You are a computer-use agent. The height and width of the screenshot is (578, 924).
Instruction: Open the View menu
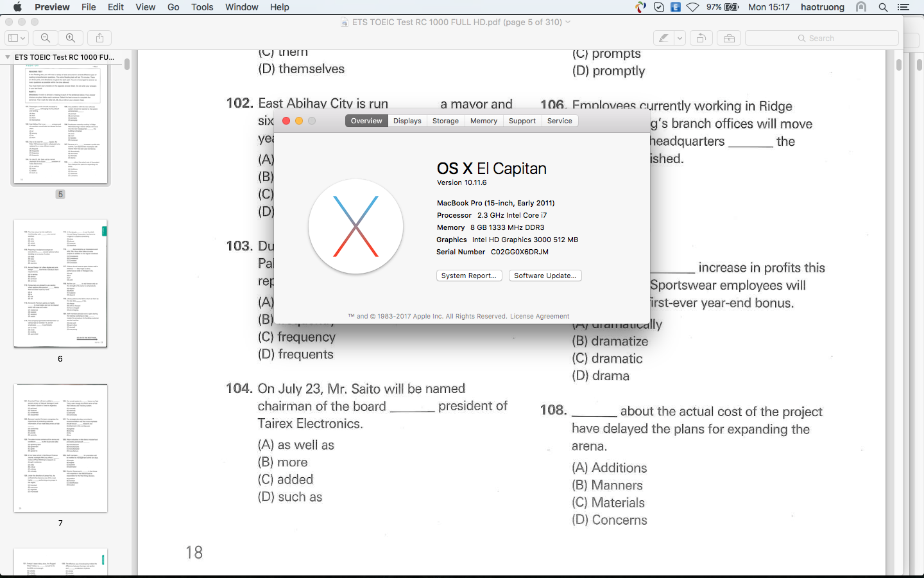tap(146, 7)
